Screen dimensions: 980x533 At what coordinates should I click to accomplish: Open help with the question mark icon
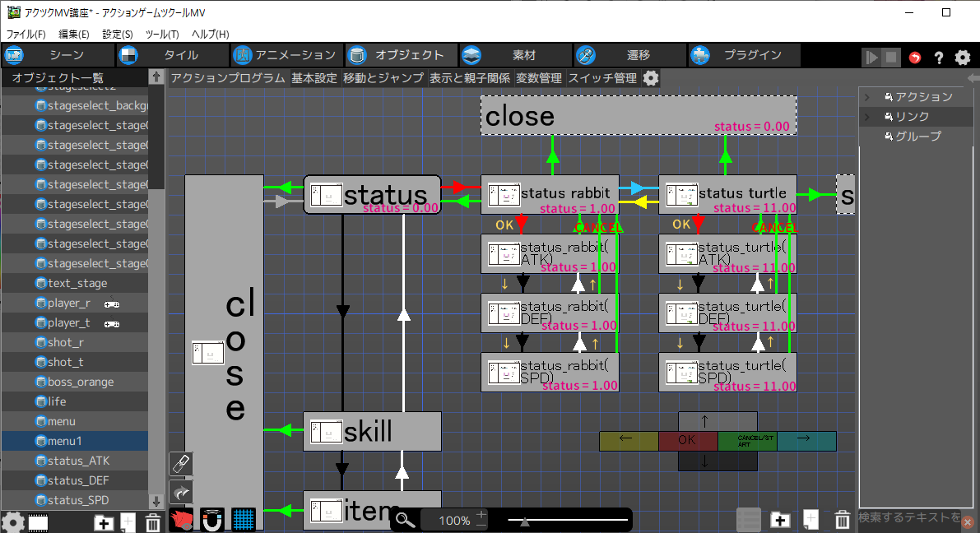tap(938, 58)
